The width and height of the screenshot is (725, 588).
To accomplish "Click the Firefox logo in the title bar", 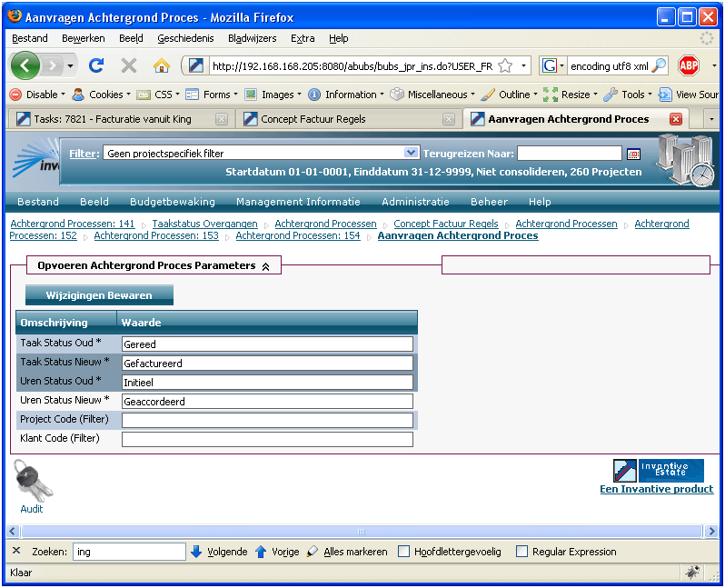I will pyautogui.click(x=15, y=16).
